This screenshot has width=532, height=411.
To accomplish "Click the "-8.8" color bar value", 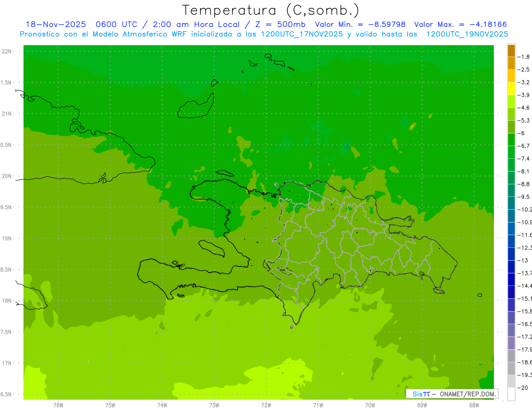I will tap(524, 184).
